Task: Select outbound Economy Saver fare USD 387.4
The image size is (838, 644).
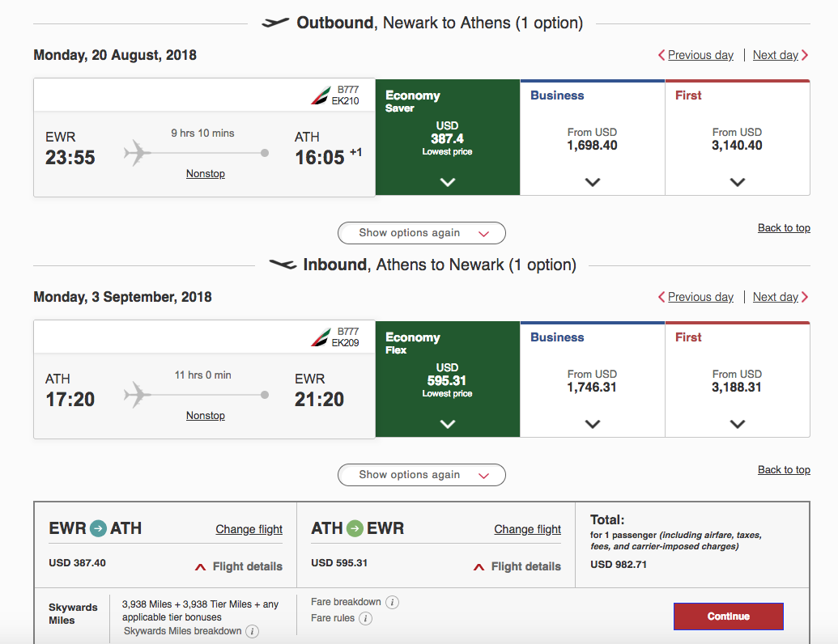Action: (x=447, y=138)
